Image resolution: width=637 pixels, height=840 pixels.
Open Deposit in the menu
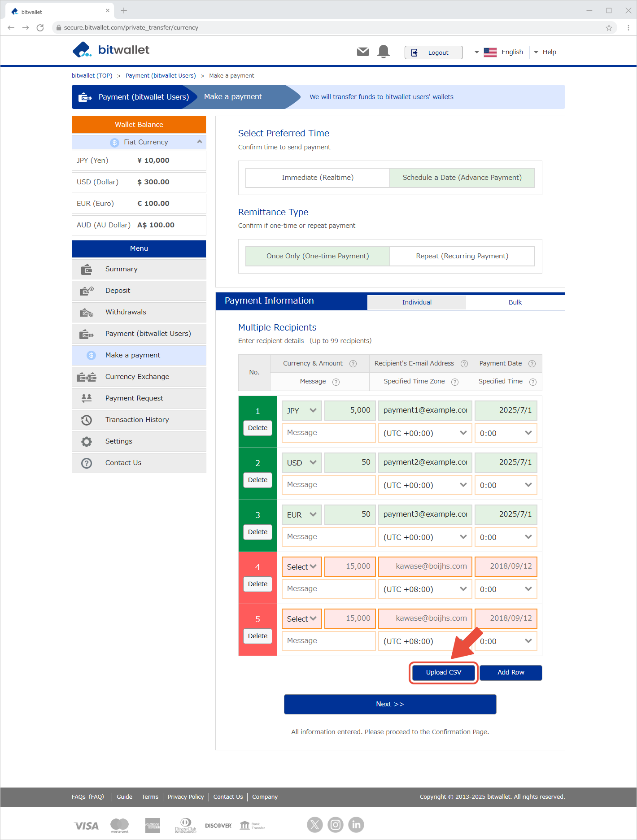(x=139, y=291)
